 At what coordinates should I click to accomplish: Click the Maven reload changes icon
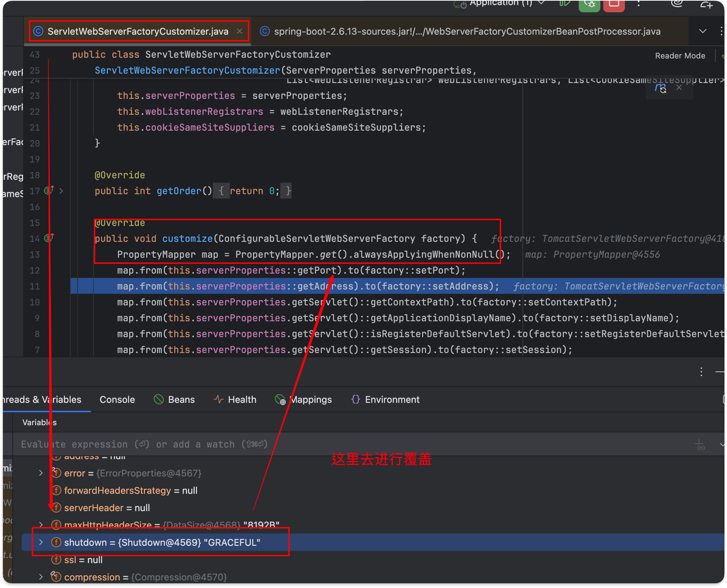point(661,88)
